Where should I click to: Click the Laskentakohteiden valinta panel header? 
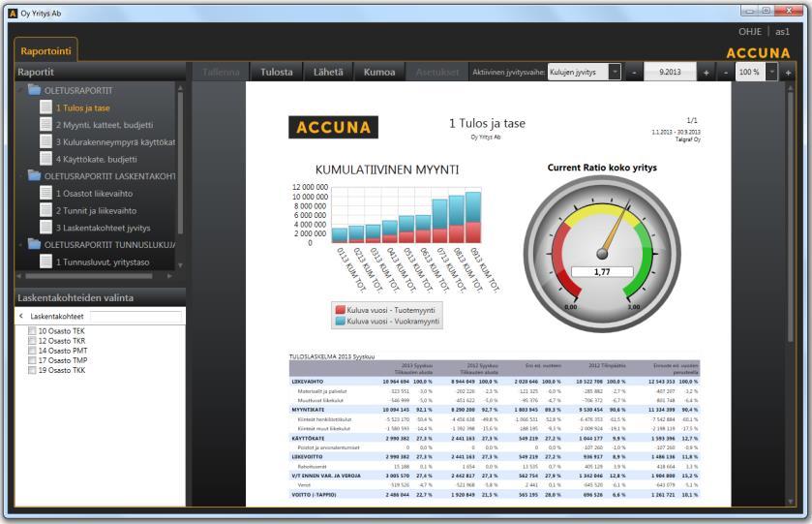click(100, 297)
